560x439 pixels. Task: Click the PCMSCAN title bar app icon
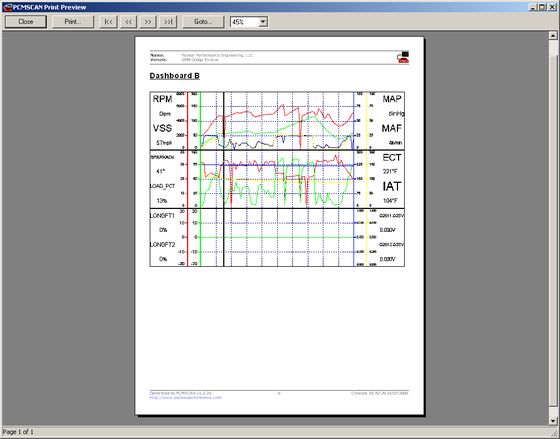pos(8,7)
